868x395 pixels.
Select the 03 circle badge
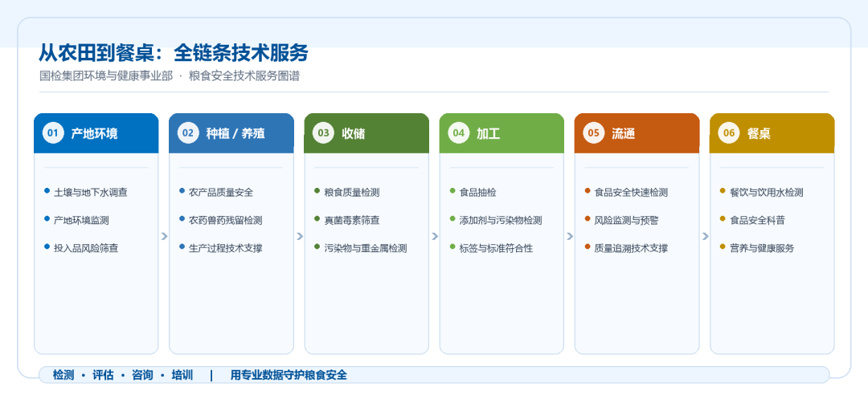[x=323, y=132]
